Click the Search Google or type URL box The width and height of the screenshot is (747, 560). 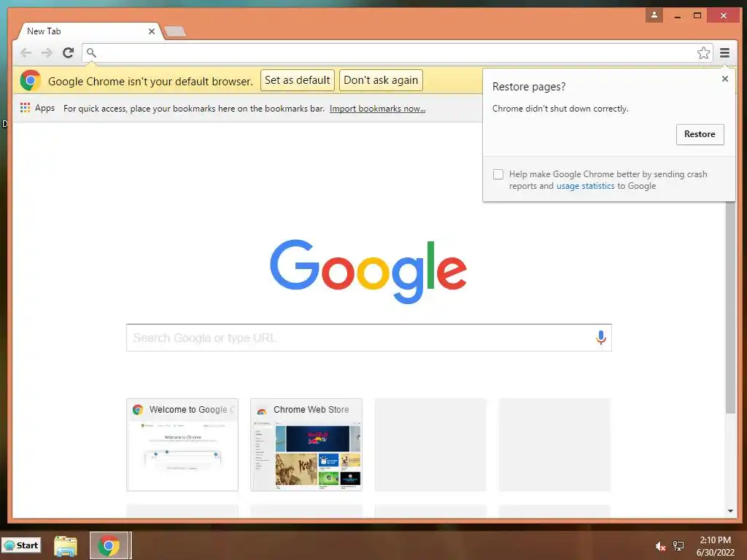368,338
